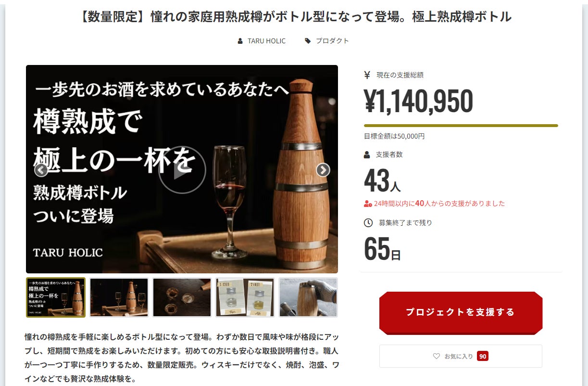Image resolution: width=588 pixels, height=386 pixels.
Task: Go to previous carousel image
Action: click(41, 170)
